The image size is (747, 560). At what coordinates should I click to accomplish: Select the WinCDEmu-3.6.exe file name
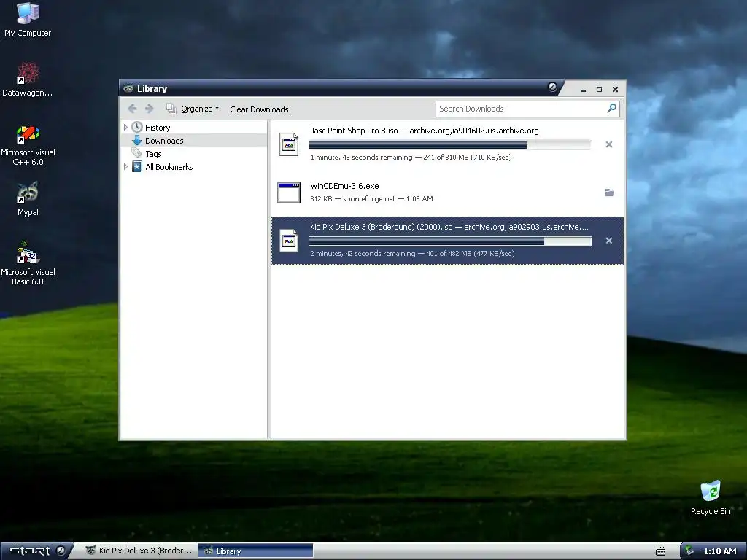344,186
